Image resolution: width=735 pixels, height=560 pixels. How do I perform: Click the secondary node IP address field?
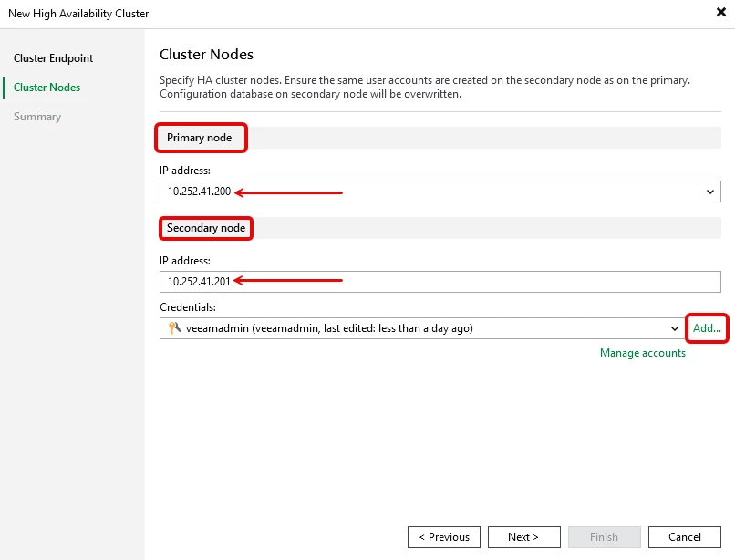(x=440, y=281)
